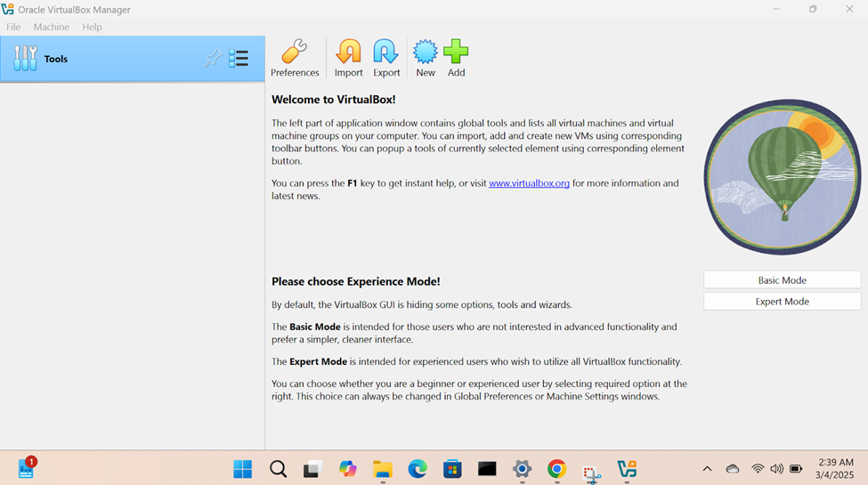This screenshot has width=868, height=485.
Task: Click the battery tray icon
Action: coord(796,469)
